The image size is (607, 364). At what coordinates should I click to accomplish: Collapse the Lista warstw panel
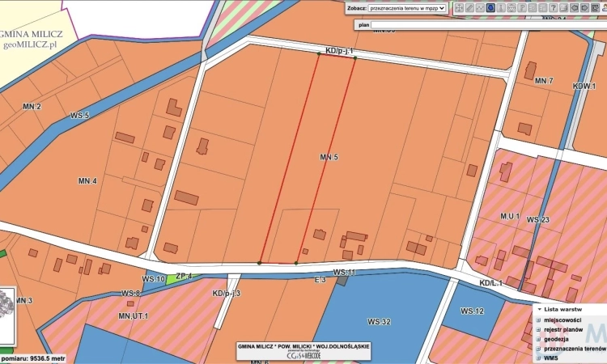(539, 309)
